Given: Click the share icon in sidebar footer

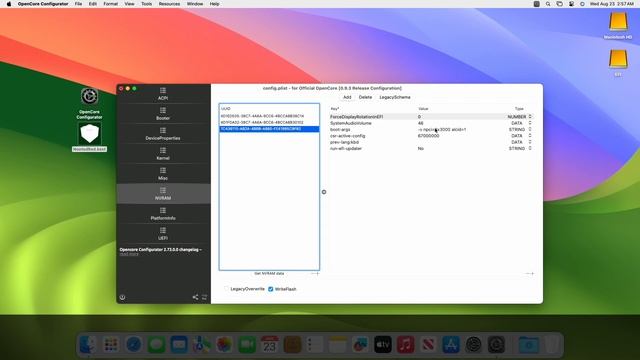Looking at the screenshot, I should click(195, 297).
